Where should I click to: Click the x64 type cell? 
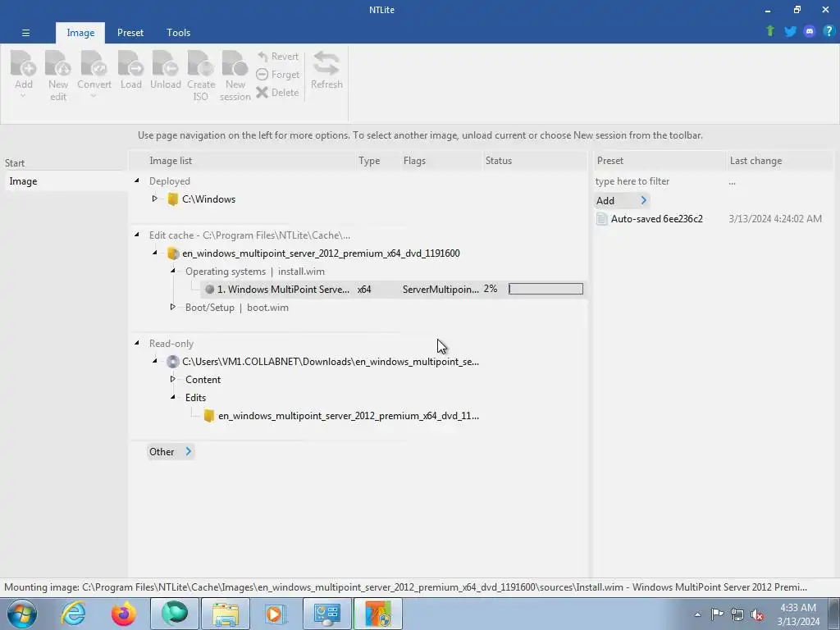tap(364, 290)
